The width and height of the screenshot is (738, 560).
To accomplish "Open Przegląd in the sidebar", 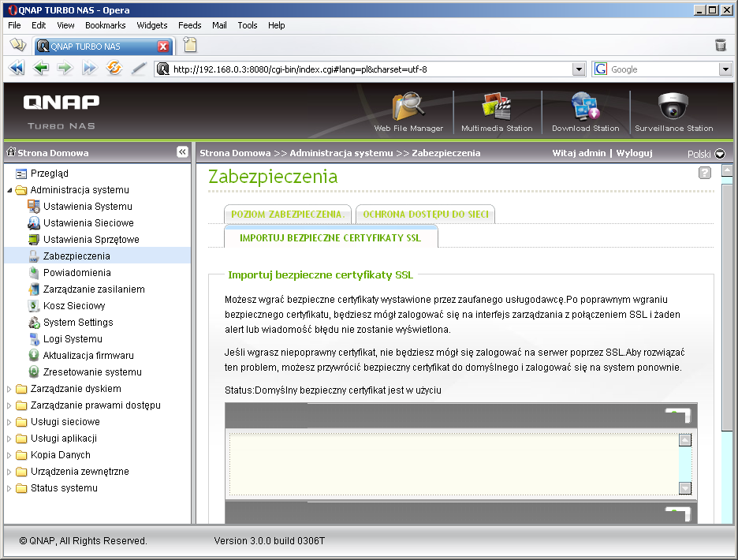I will click(49, 174).
